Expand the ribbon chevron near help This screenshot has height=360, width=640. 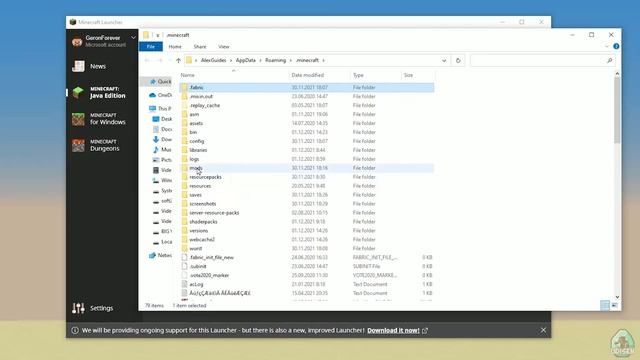click(607, 47)
